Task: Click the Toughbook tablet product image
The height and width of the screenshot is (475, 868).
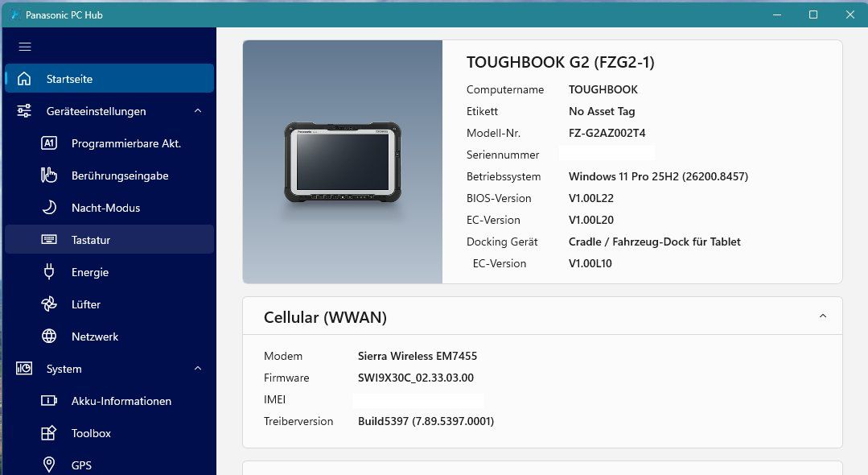Action: 343,162
